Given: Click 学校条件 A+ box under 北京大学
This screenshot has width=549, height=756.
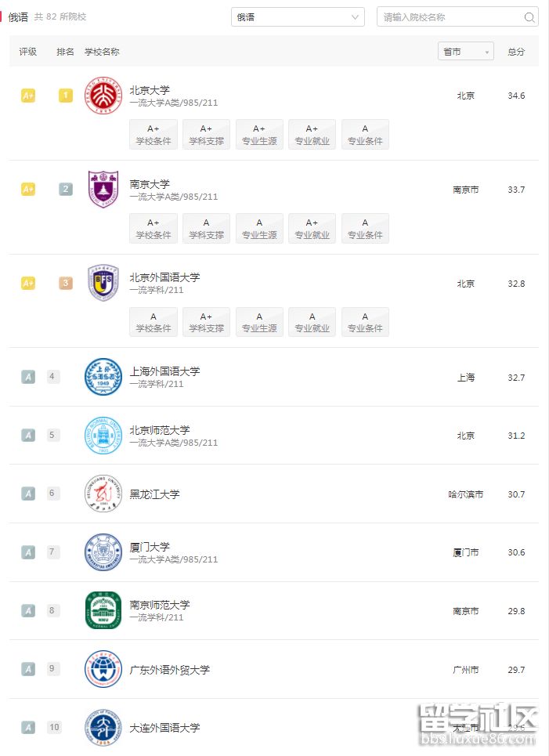Looking at the screenshot, I should [x=154, y=135].
